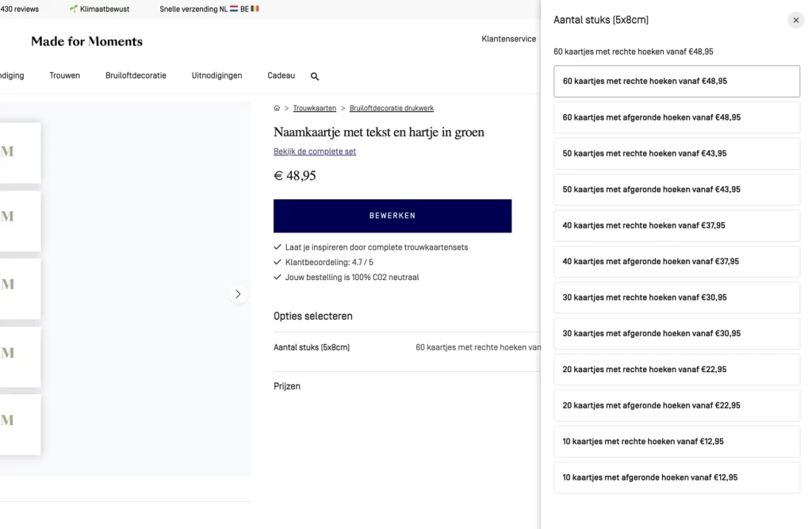Go to Cadeau category
Viewport: 812px width, 529px height.
coord(281,76)
